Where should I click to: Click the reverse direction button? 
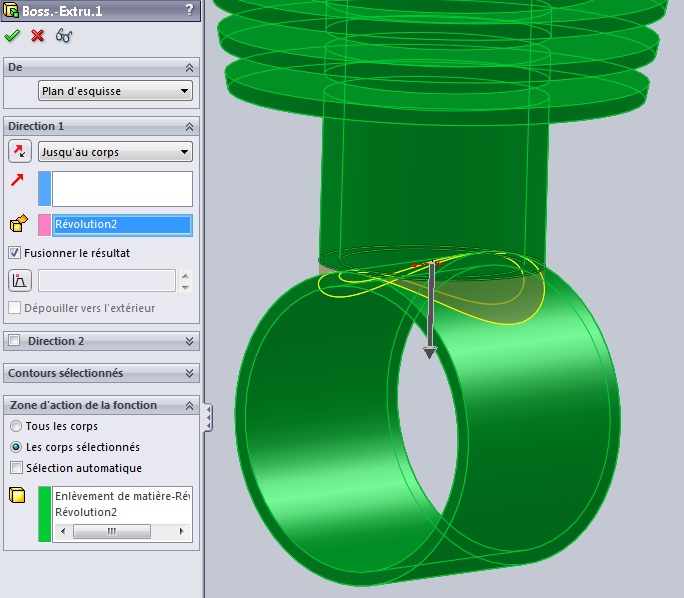(19, 151)
